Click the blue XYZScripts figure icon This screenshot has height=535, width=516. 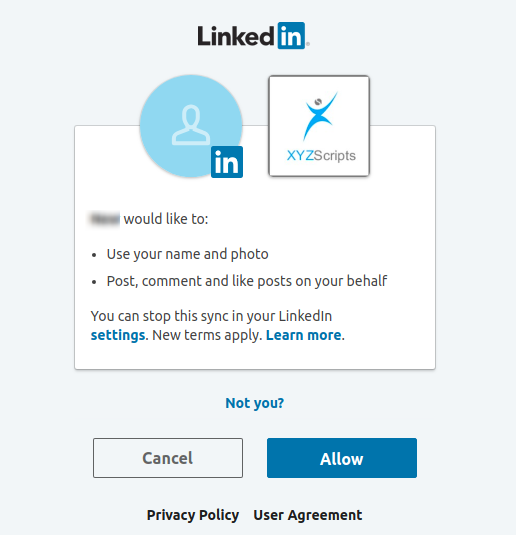(x=320, y=116)
